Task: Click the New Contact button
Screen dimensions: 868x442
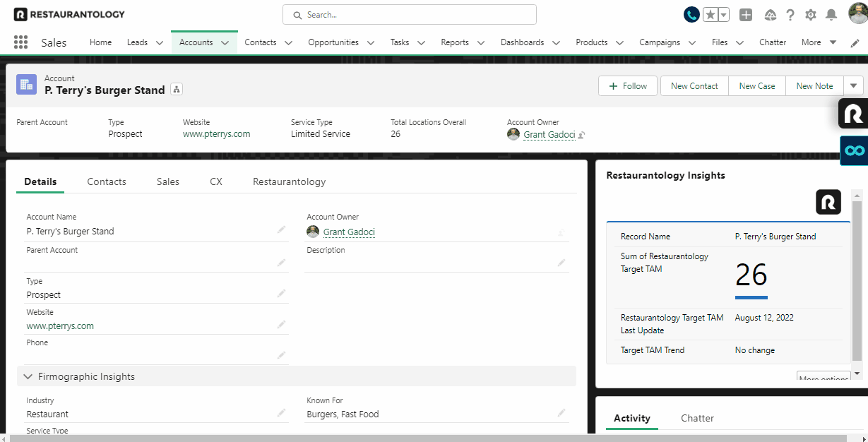Action: click(x=694, y=85)
